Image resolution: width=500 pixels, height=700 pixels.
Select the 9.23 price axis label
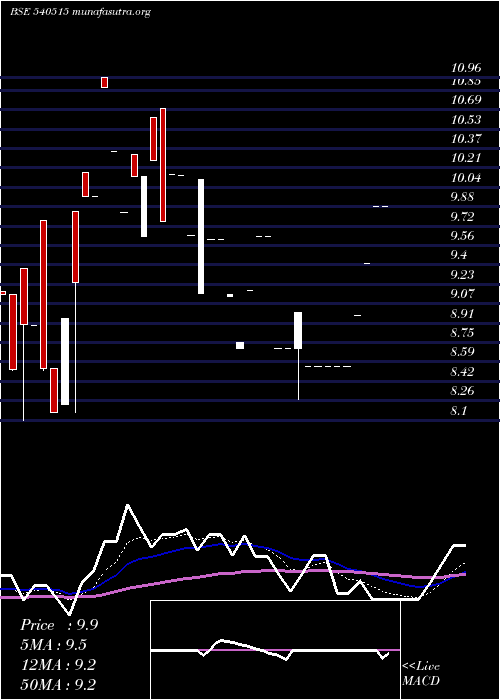point(462,275)
